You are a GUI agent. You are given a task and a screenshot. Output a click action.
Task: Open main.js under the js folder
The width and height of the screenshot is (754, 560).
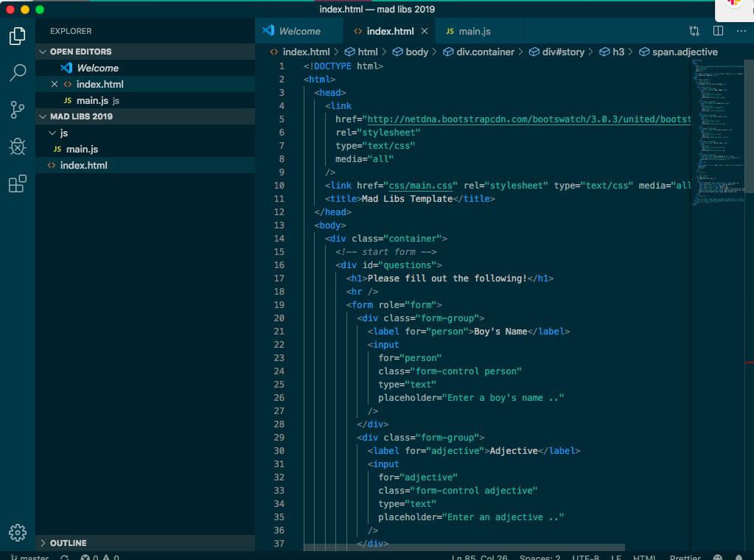145,149
